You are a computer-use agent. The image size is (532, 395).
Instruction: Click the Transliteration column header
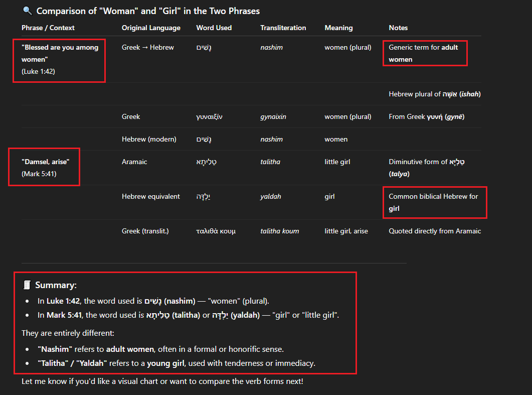pyautogui.click(x=283, y=28)
